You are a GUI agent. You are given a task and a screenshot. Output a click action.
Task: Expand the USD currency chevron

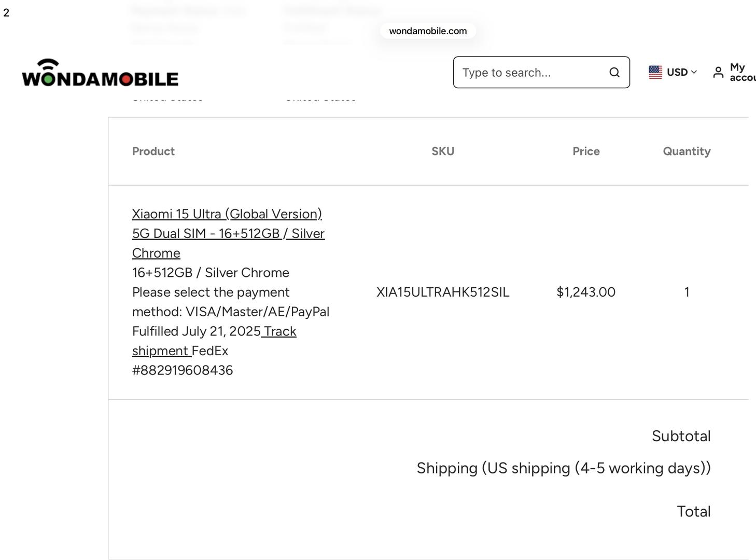click(694, 72)
